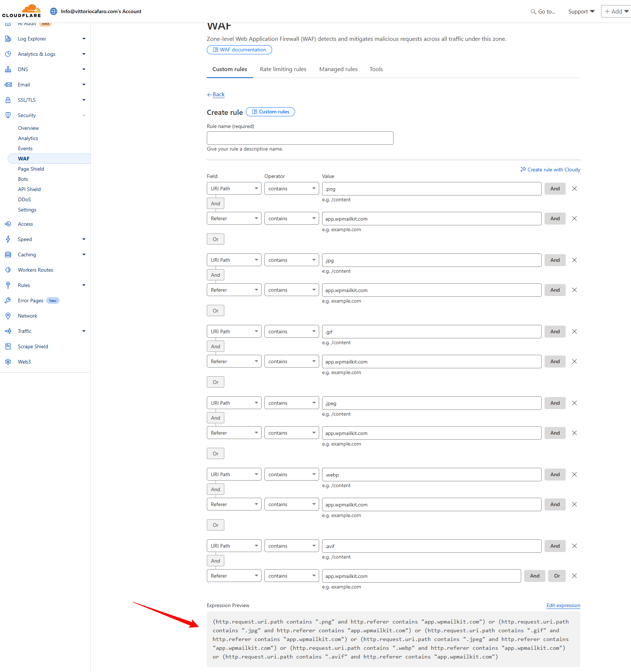The height and width of the screenshot is (672, 631).
Task: Switch to the Tools tab
Action: click(x=376, y=69)
